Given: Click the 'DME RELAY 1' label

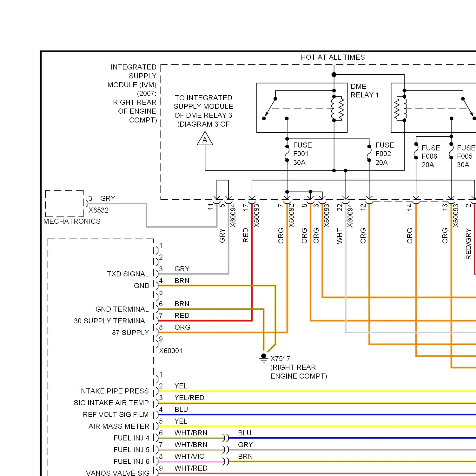Looking at the screenshot, I should click(x=365, y=91).
